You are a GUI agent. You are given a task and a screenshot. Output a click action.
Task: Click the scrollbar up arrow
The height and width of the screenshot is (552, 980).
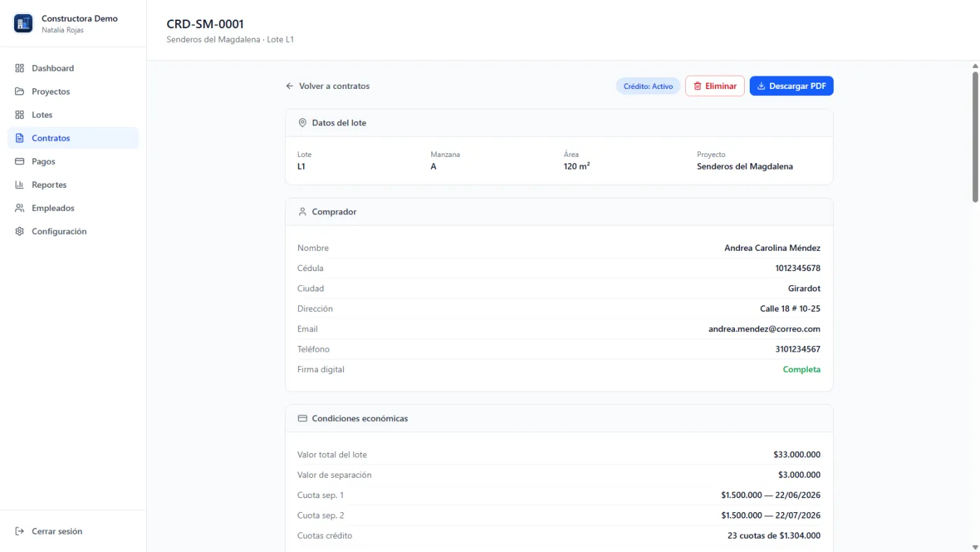[975, 66]
